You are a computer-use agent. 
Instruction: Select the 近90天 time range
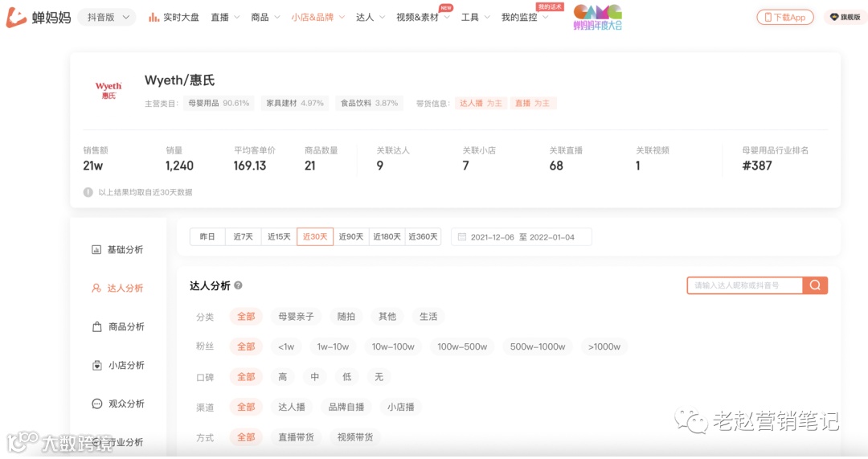coord(351,236)
